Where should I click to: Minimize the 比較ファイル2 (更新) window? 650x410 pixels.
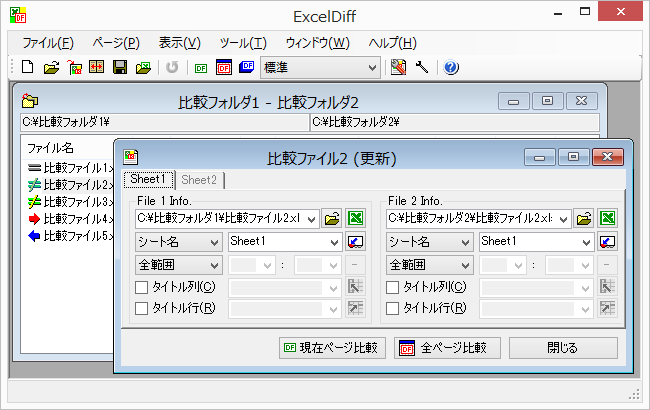tap(539, 158)
